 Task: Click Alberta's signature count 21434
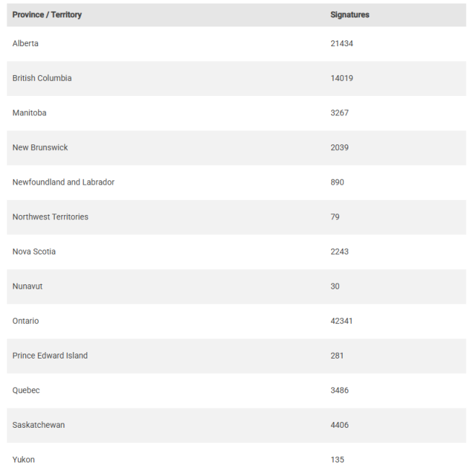tap(342, 43)
